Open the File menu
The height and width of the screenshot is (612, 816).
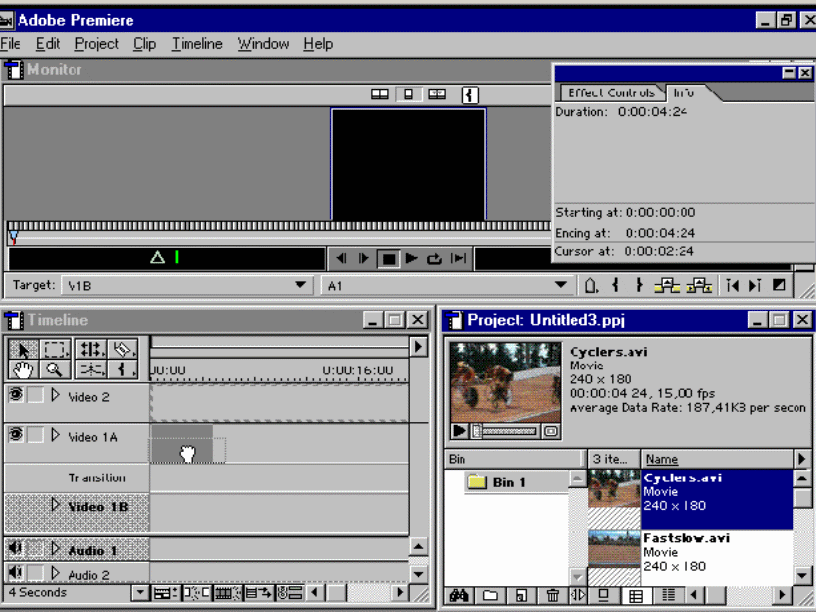[10, 44]
